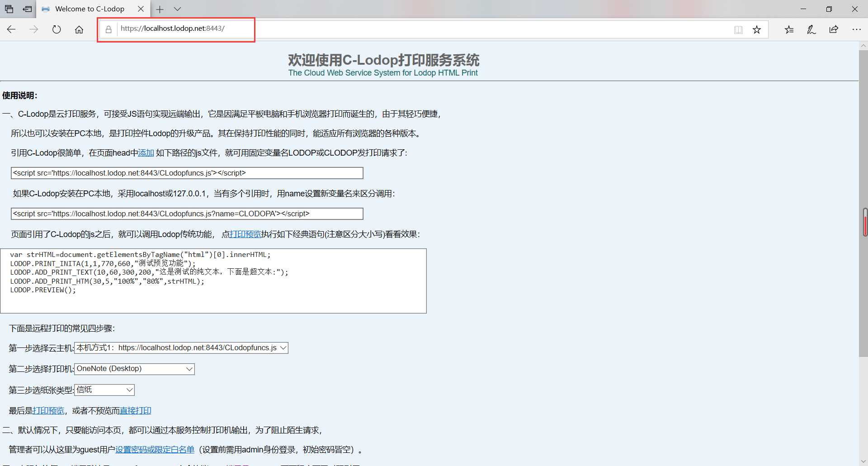The width and height of the screenshot is (868, 466).
Task: Open Add notes pen icon
Action: point(811,29)
